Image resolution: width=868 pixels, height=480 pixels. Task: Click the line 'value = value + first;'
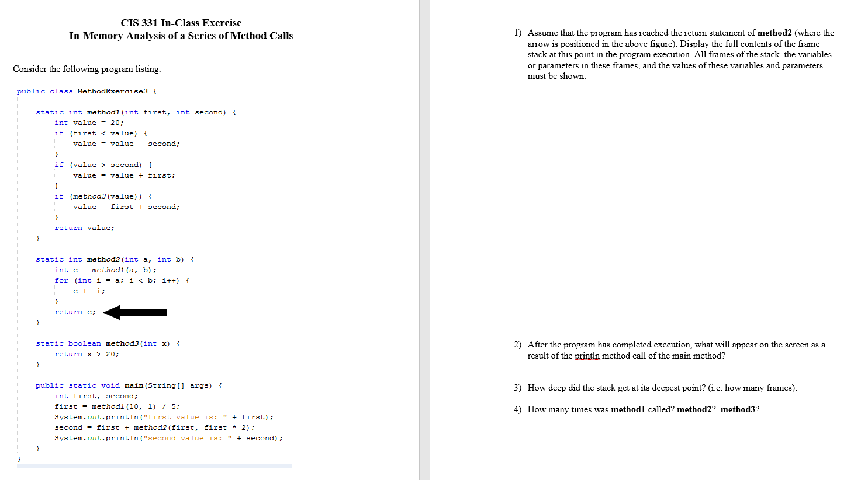click(x=124, y=175)
